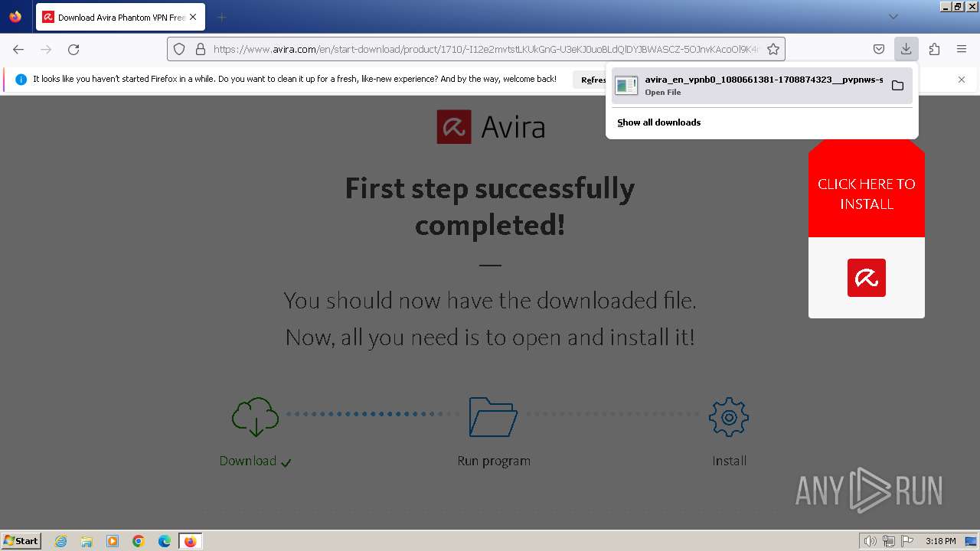Expand the list all tabs chevron
The width and height of the screenshot is (980, 551).
(893, 17)
